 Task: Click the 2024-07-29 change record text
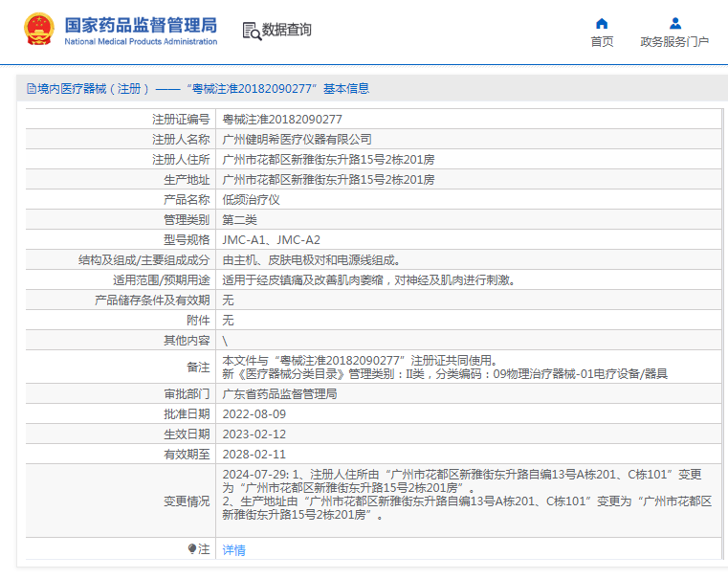[x=467, y=495]
